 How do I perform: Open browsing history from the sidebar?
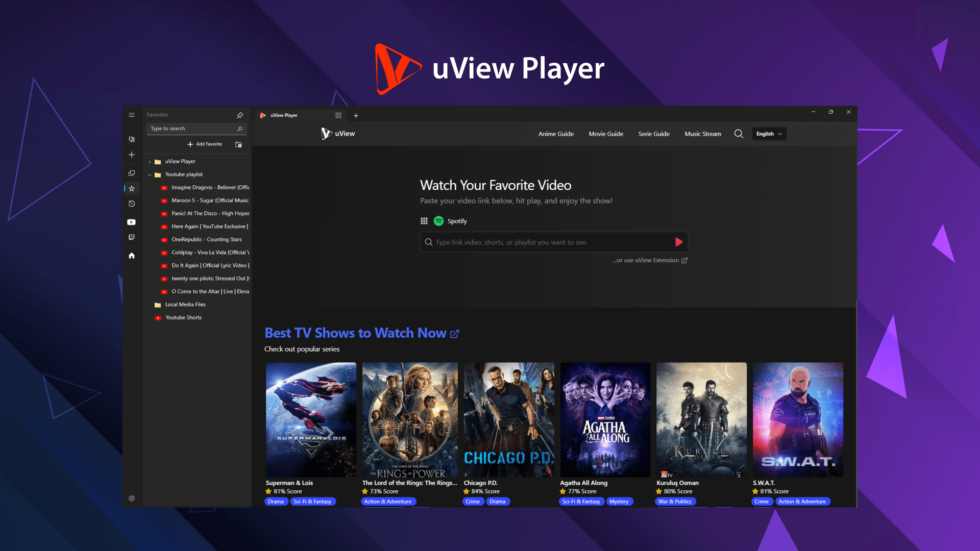(131, 204)
